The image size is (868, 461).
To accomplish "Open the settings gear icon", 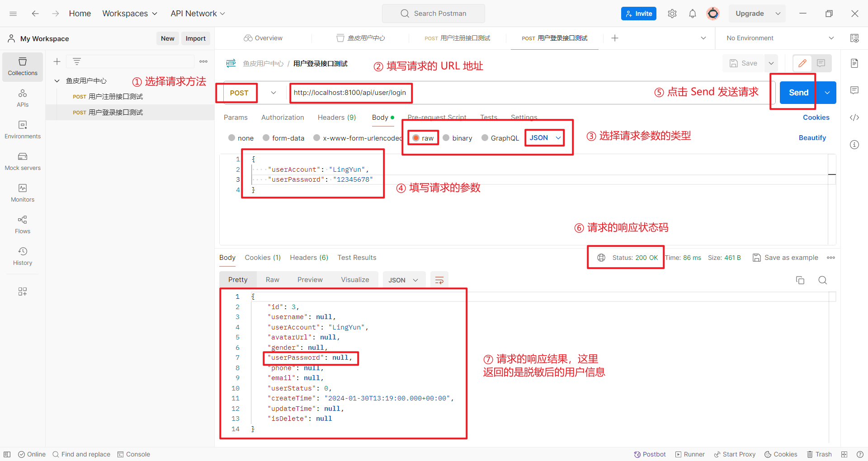I will click(672, 14).
